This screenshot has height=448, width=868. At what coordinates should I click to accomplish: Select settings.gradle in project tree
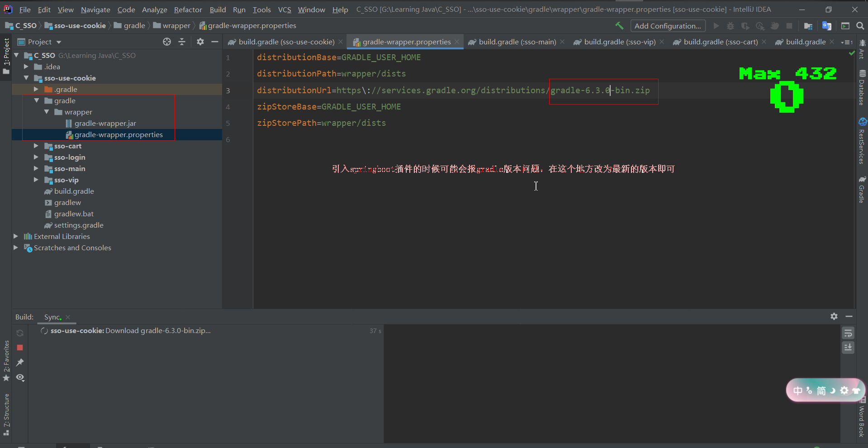coord(79,225)
